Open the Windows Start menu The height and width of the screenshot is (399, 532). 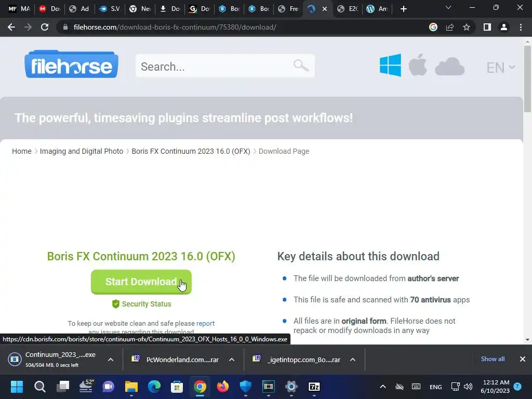point(17,387)
